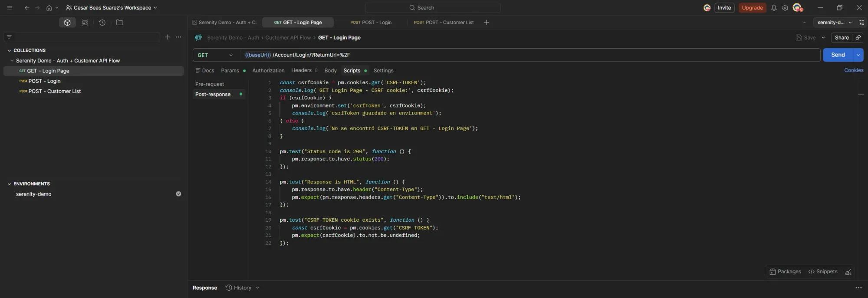The height and width of the screenshot is (298, 868).
Task: Open serenity-demo environment in sidebar
Action: coord(33,194)
